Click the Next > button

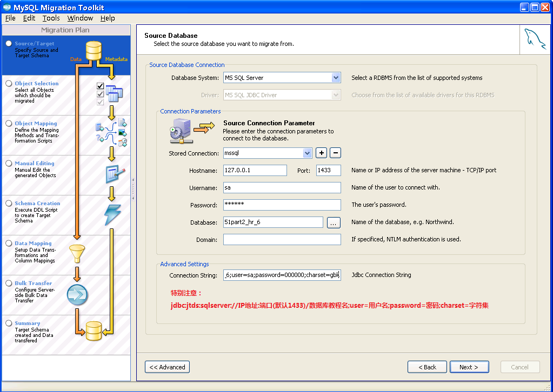point(469,367)
